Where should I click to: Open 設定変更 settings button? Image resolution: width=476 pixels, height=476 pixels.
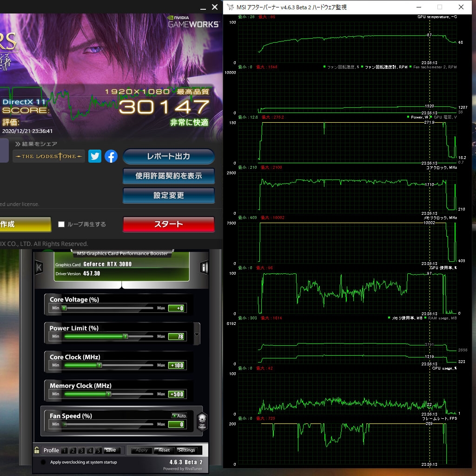coord(168,195)
